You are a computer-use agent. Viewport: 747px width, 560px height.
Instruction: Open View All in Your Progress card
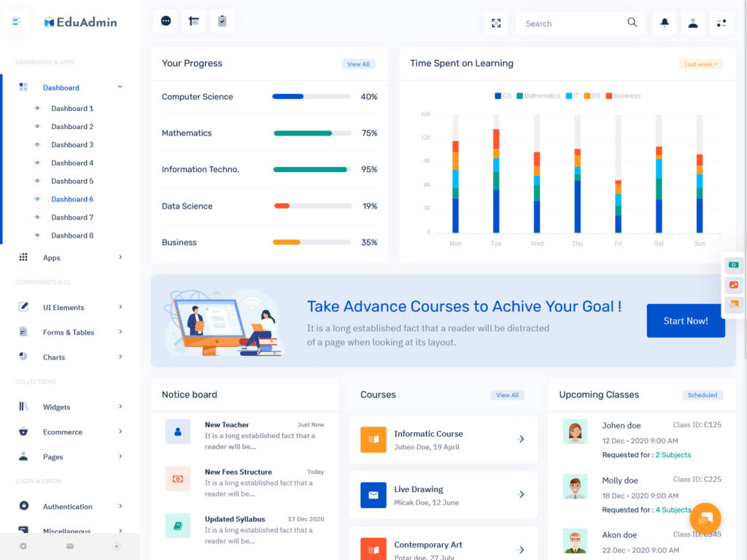[x=358, y=64]
